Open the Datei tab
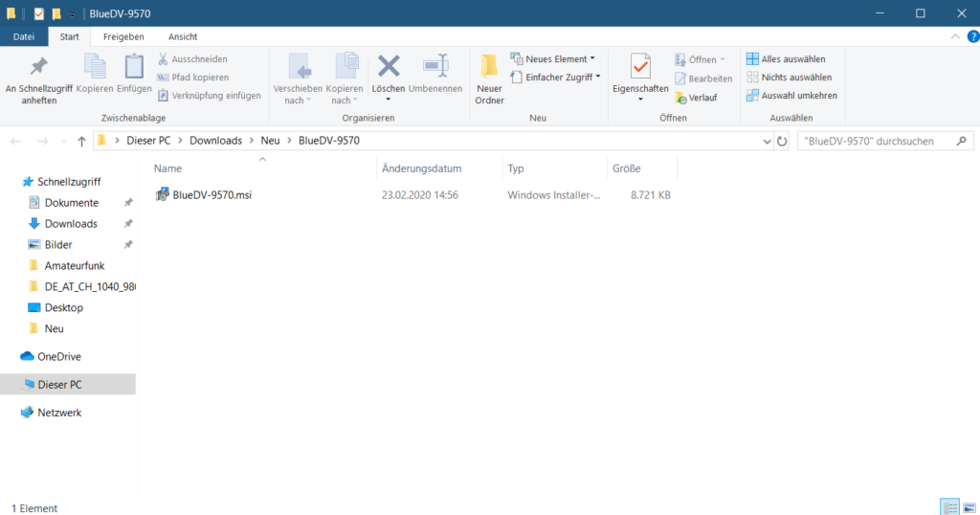This screenshot has width=980, height=515. (x=24, y=37)
